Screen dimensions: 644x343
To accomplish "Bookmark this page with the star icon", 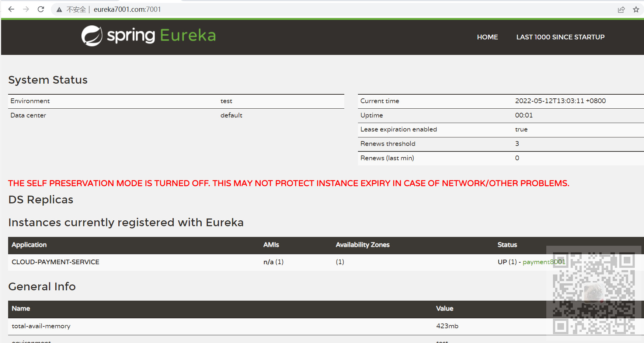I will pos(636,10).
